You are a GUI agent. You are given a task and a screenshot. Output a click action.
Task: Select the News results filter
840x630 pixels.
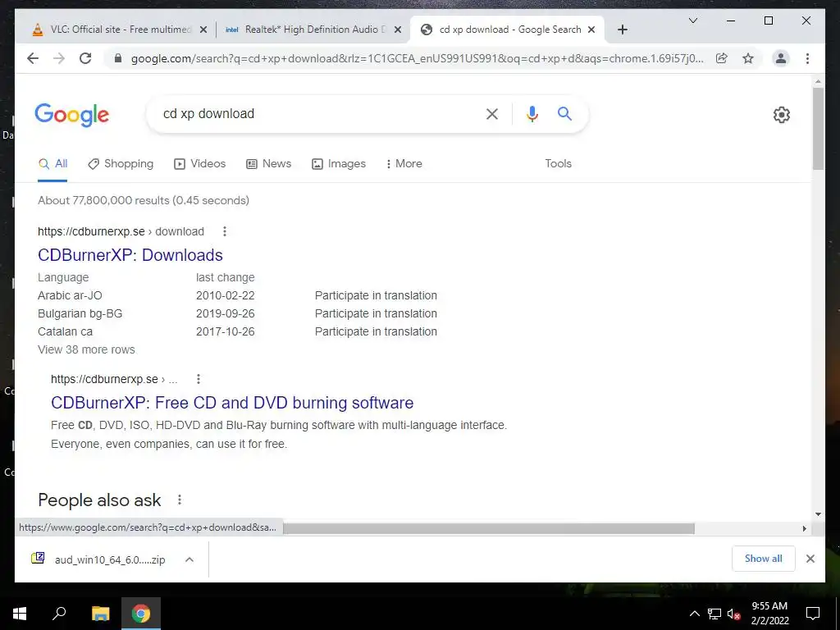pos(268,164)
